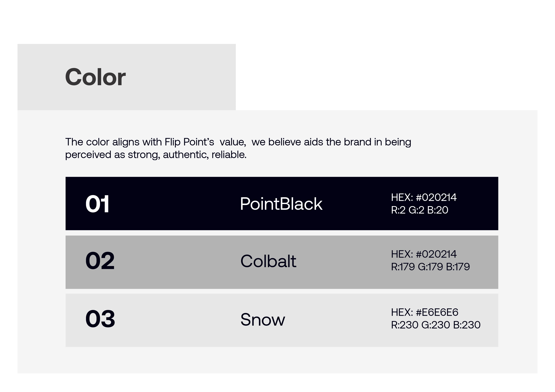Screen dimensions: 555x392
Task: Click the HEX code in Colbalt row
Action: [x=424, y=254]
